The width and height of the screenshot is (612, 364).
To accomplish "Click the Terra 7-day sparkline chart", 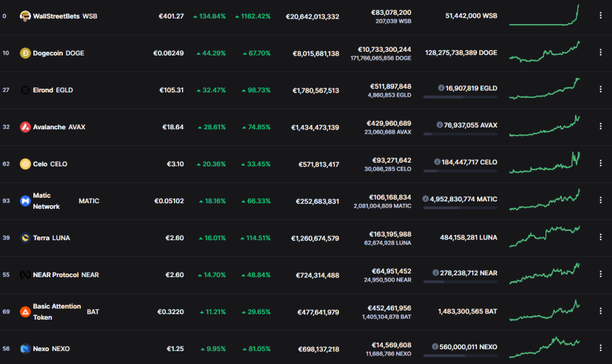I will point(544,237).
